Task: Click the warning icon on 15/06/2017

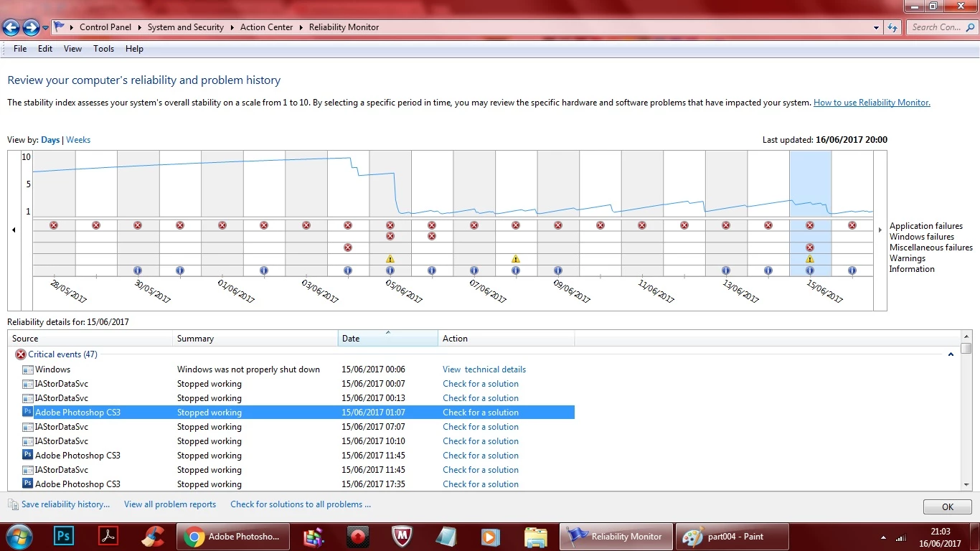Action: pyautogui.click(x=810, y=259)
